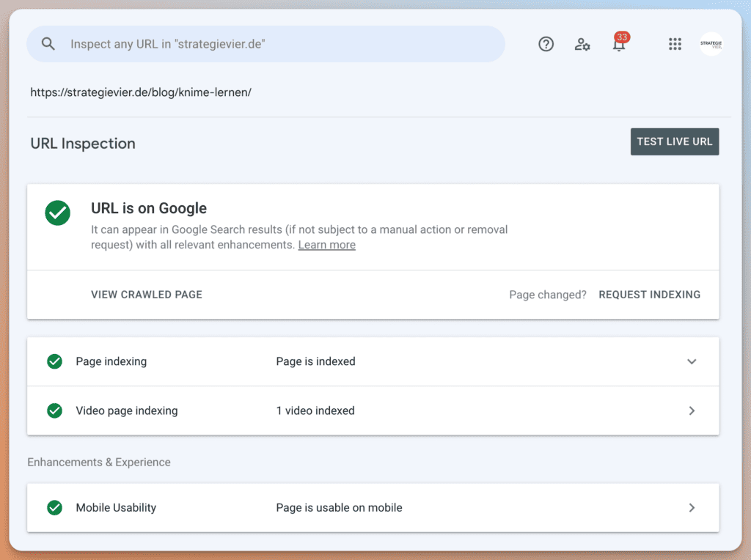Click the Page is usable on mobile status
751x560 pixels.
tap(339, 508)
